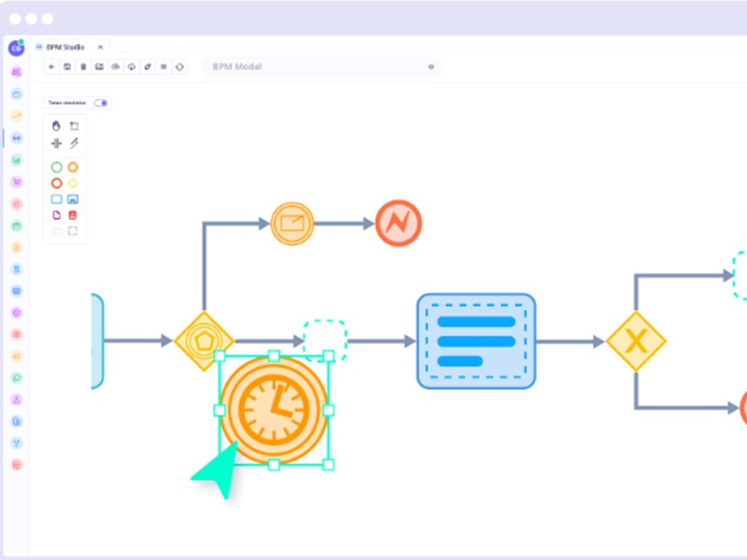Screen dimensions: 747x560
Task: Select the space tool in palette
Action: pyautogui.click(x=56, y=144)
